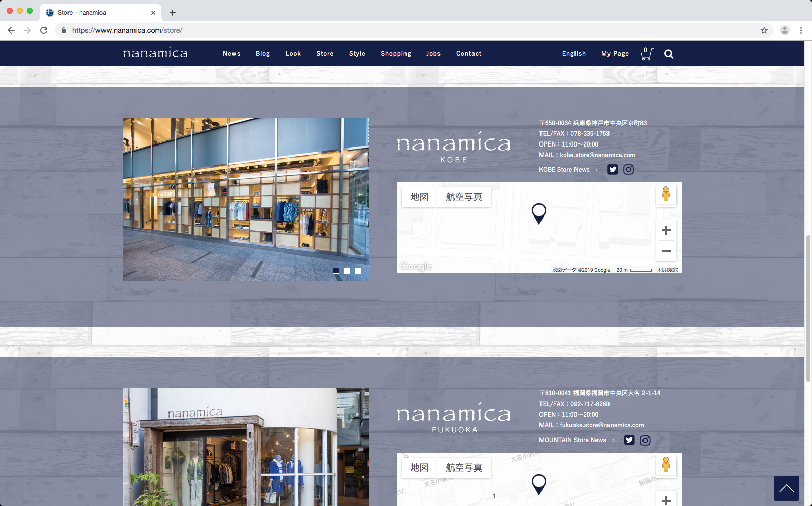The height and width of the screenshot is (506, 812).
Task: Click Street View pegman on KOBE map
Action: click(666, 194)
